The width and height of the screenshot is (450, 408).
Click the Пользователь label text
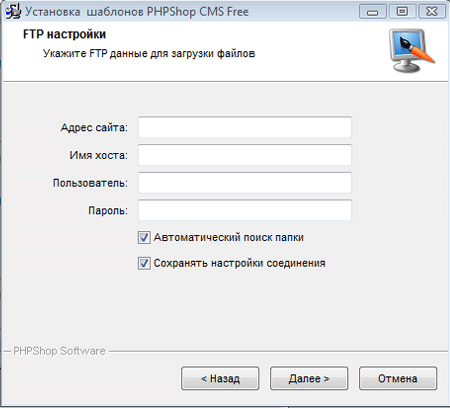(x=90, y=183)
